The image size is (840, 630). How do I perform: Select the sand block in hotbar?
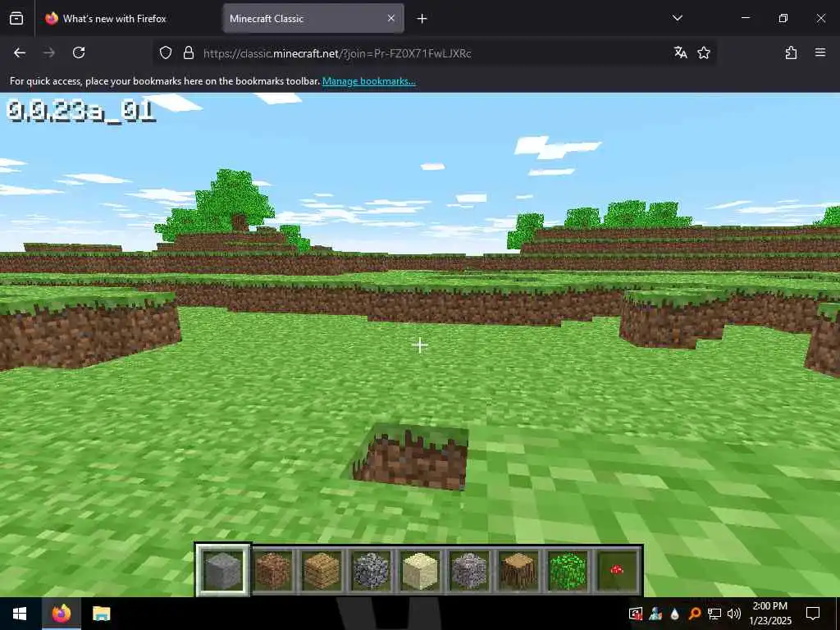(420, 571)
